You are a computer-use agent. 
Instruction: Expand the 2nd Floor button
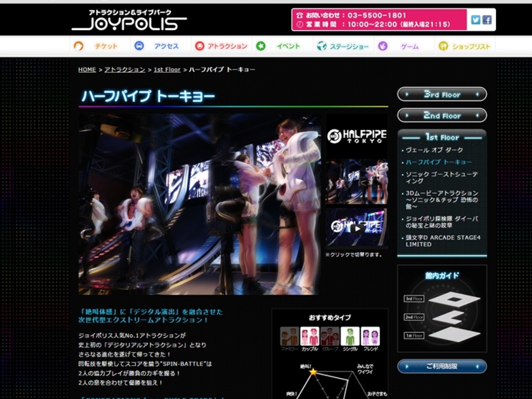pos(442,115)
